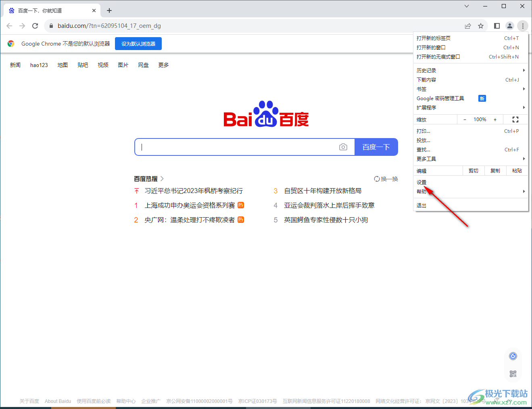Select 退出 to quit Chrome
The image size is (532, 409).
tap(471, 205)
